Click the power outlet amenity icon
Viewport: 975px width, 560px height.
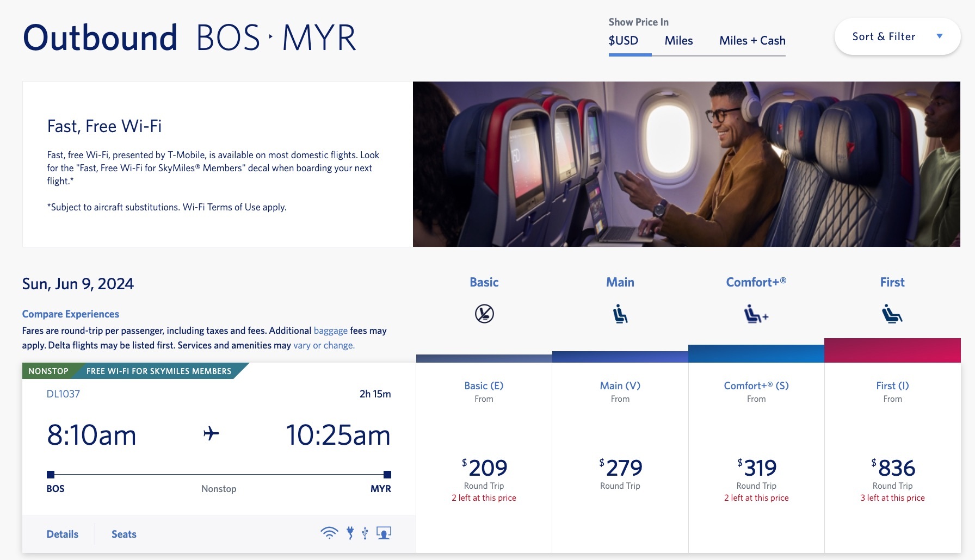point(350,533)
